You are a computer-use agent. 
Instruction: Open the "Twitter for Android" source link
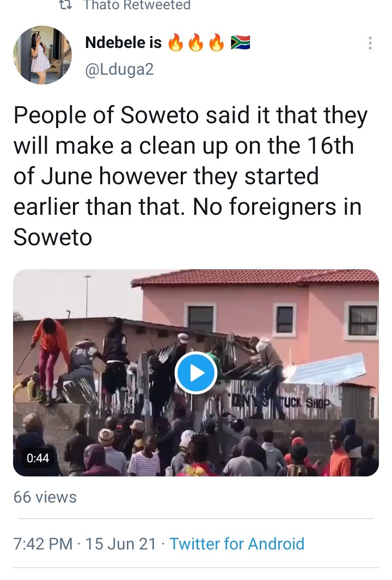[x=237, y=544]
